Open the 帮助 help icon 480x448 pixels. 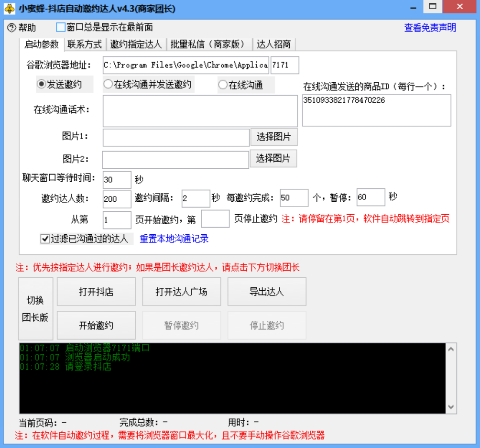[x=11, y=28]
